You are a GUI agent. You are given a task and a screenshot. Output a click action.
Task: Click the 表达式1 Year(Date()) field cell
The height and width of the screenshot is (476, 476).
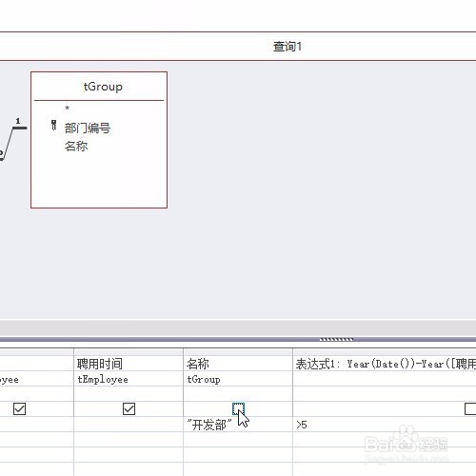(385, 364)
